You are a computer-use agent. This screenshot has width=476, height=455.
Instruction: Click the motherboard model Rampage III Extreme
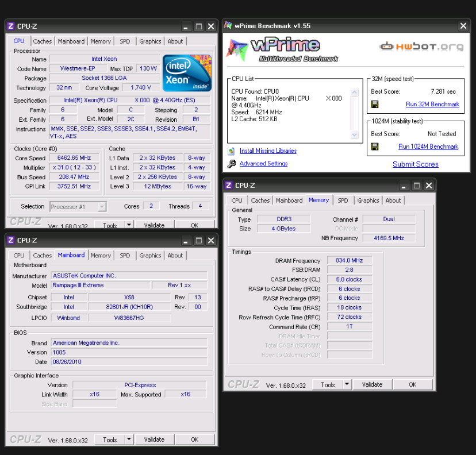(101, 285)
